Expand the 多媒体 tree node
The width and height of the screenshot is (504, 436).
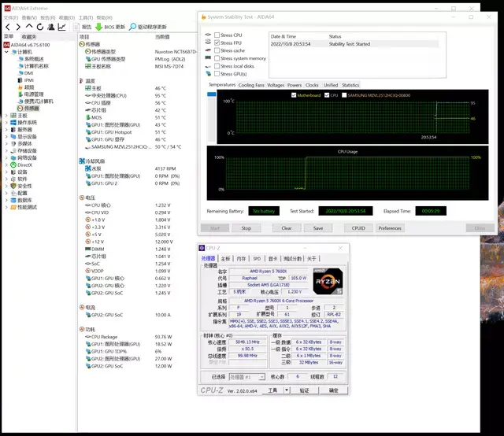[x=6, y=143]
